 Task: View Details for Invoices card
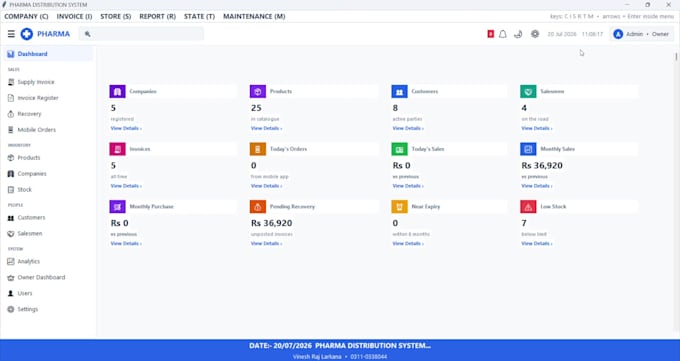[x=126, y=186]
